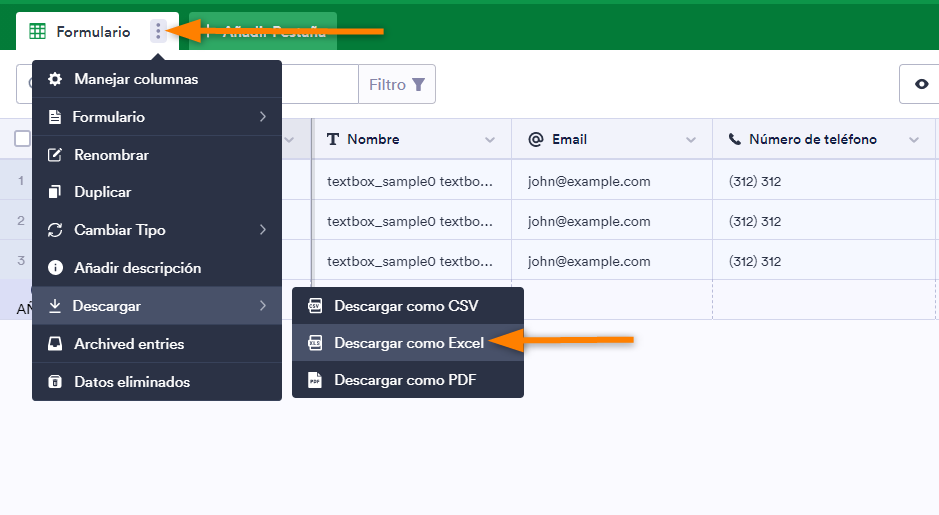
Task: Choose Renombrar from the menu
Action: click(x=157, y=154)
